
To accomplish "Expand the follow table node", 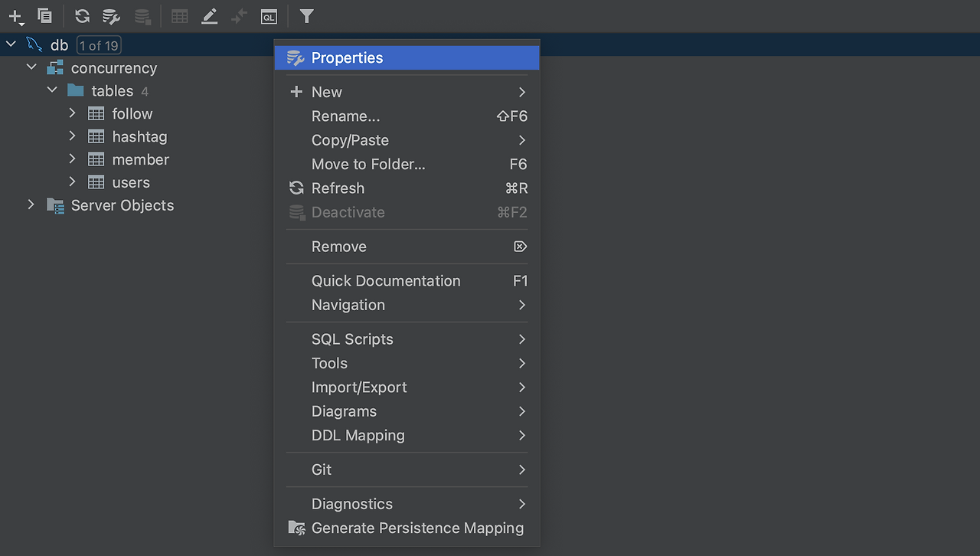I will coord(73,113).
